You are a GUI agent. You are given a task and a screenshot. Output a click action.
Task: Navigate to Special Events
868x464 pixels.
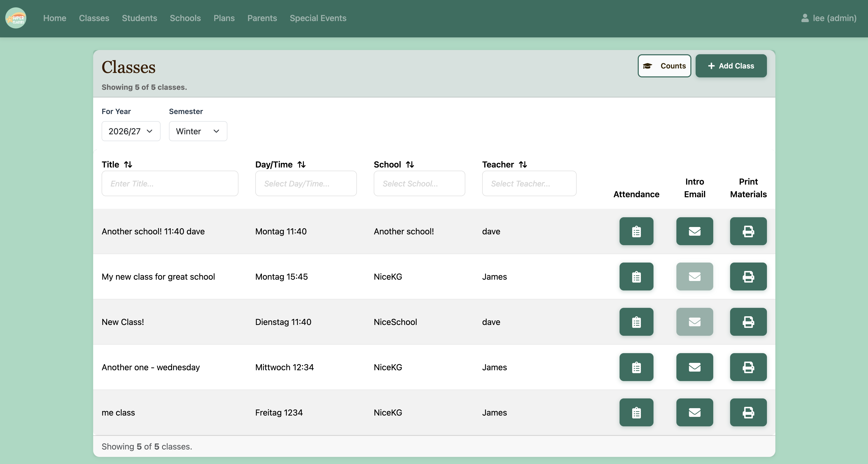(318, 18)
